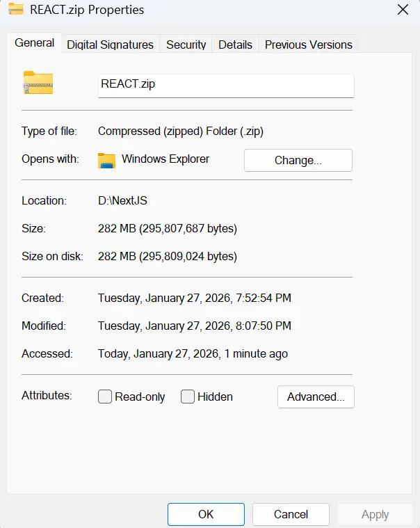Close the REACT.zip Properties dialog
The image size is (420, 528).
pyautogui.click(x=402, y=10)
